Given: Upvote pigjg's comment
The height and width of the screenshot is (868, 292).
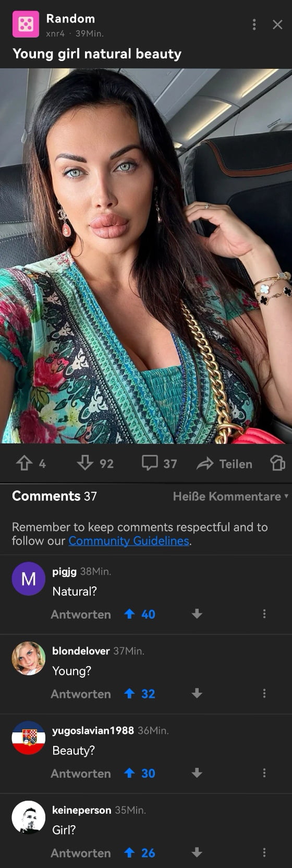Looking at the screenshot, I should (130, 614).
